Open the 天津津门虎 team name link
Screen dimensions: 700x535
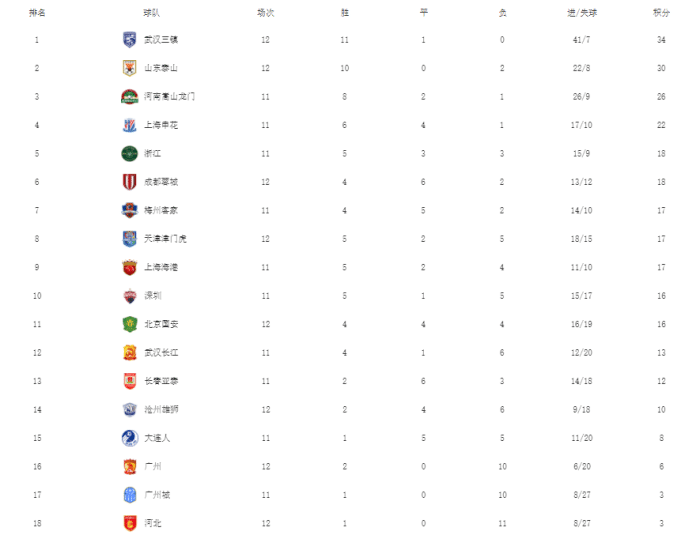[x=165, y=239]
